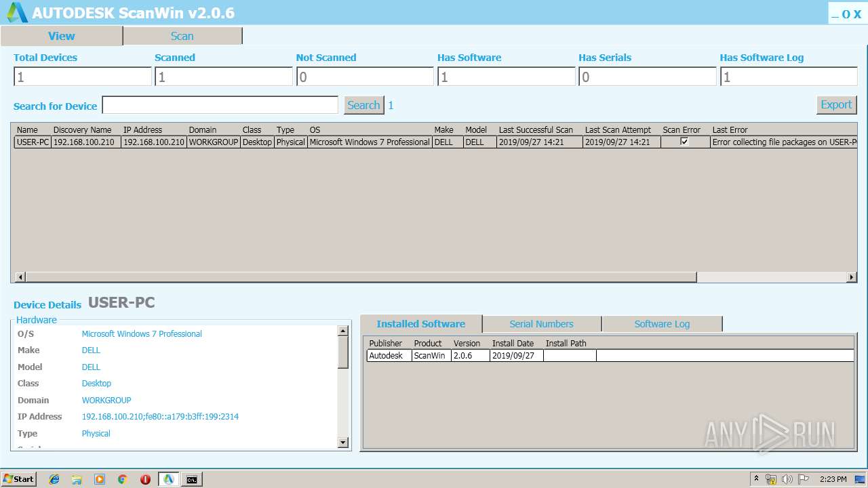Open the Software Log tab

click(662, 324)
